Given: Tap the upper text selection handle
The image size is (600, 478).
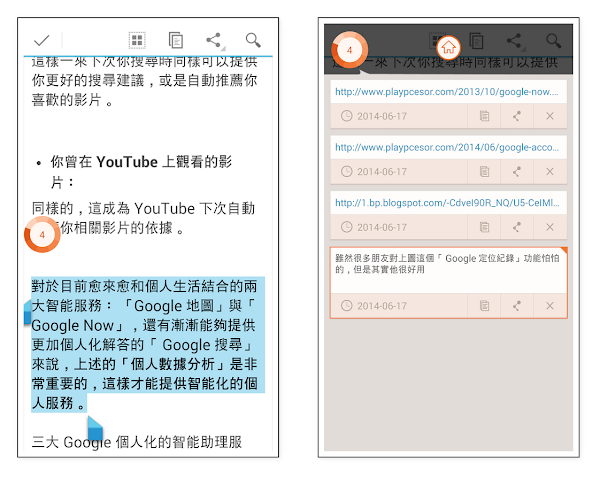Looking at the screenshot, I should click(27, 313).
